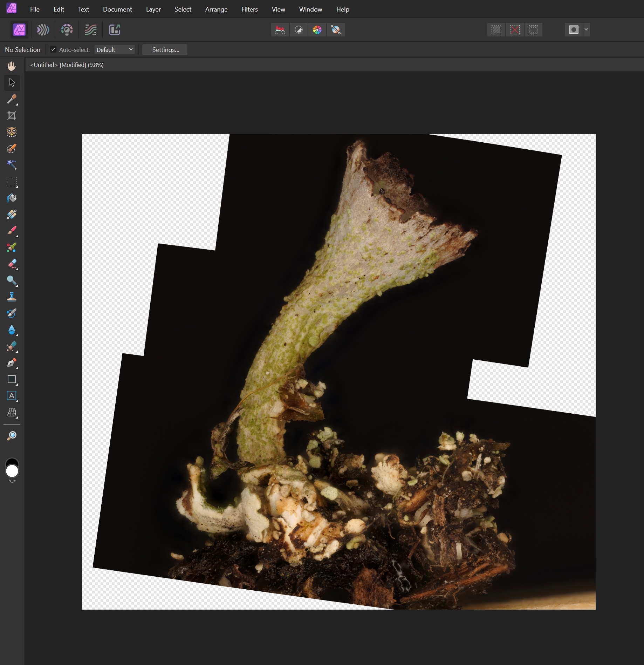644x665 pixels.
Task: Open the Layer menu
Action: coord(153,9)
